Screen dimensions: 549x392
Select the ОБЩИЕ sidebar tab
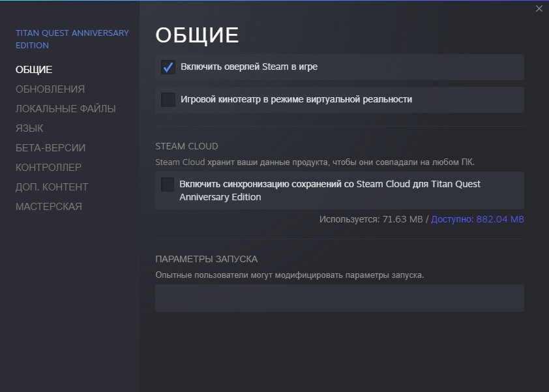[x=34, y=70]
